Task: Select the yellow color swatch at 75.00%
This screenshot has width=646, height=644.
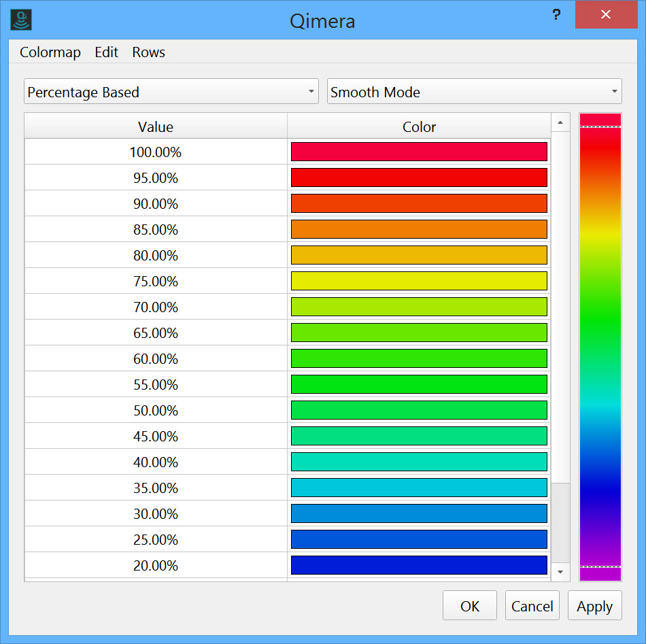Action: [x=419, y=282]
